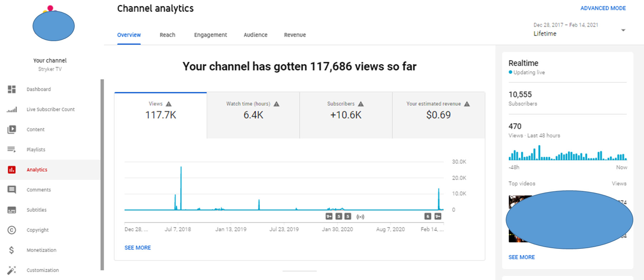Open Live Subscriber Count menu item
Image resolution: width=644 pixels, height=280 pixels.
click(x=51, y=109)
